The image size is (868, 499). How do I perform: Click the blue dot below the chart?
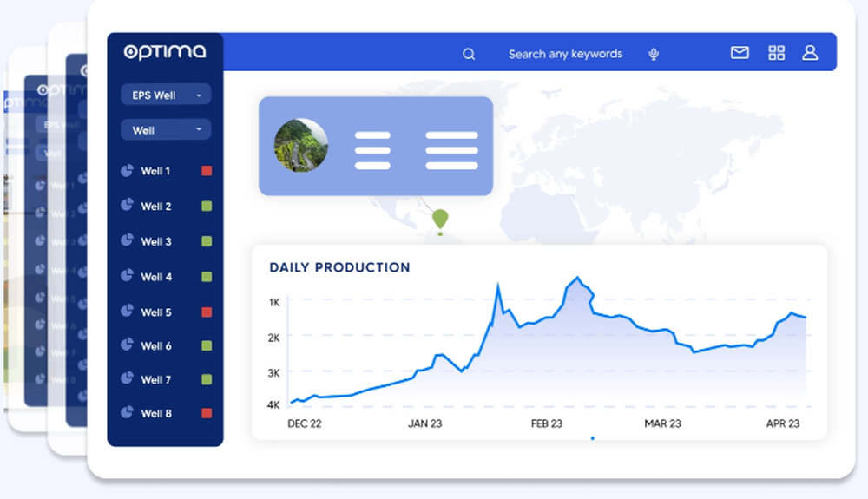[x=592, y=438]
